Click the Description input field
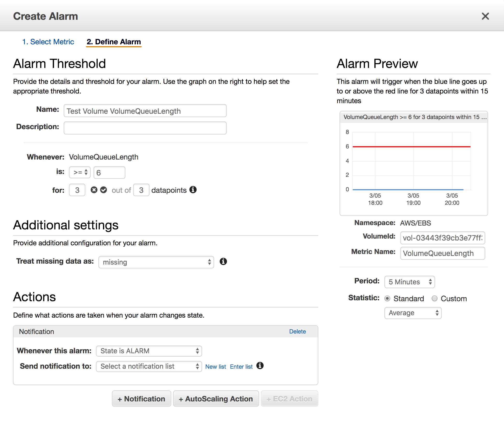504x427 pixels. point(145,127)
